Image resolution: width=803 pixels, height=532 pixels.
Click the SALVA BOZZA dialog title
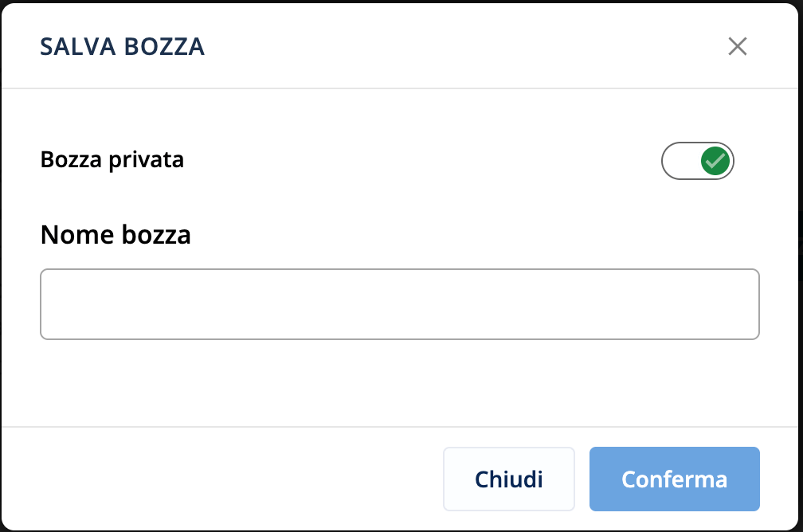click(x=123, y=47)
